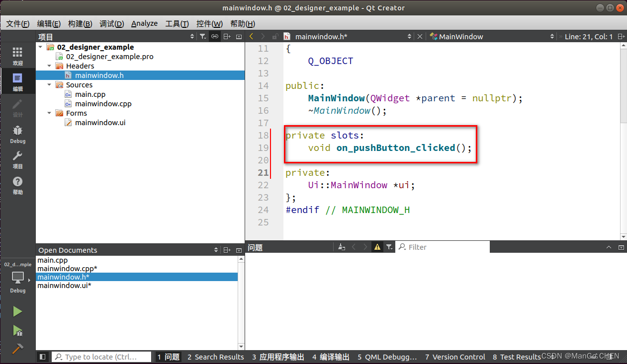Collapse the 02_designer_example project node
627x364 pixels.
40,47
